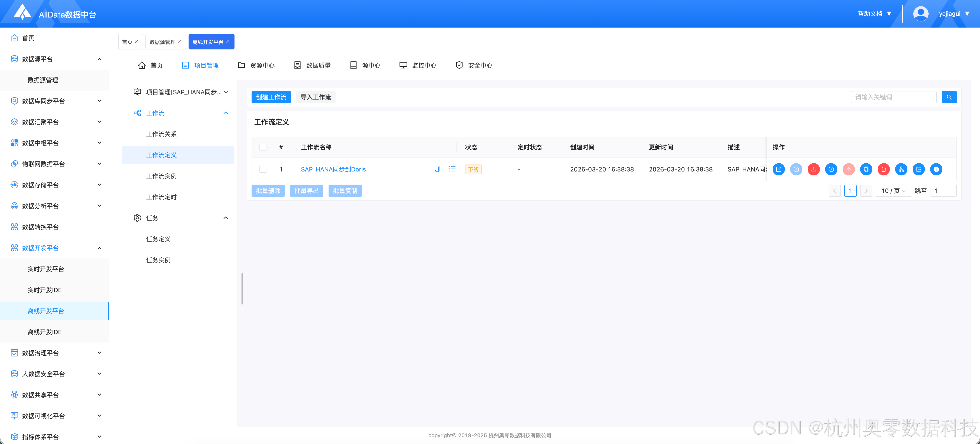Click the red trash delete icon

(883, 169)
